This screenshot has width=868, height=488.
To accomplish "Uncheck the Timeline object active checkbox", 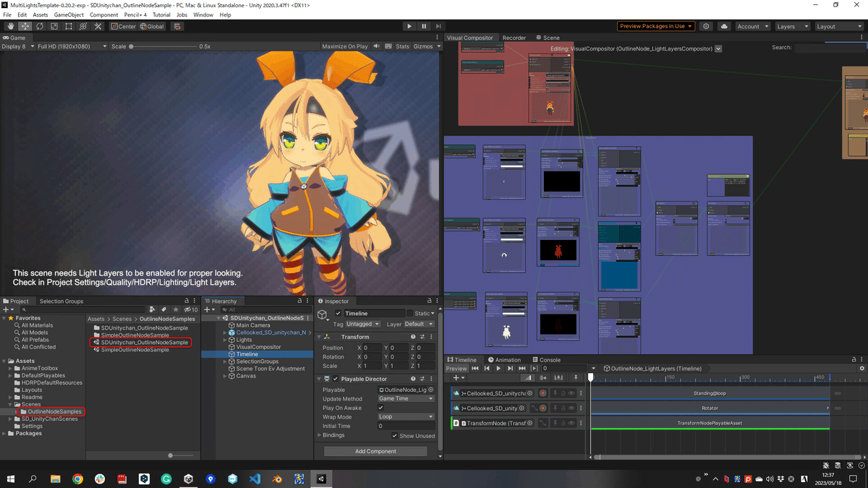I will click(x=338, y=314).
